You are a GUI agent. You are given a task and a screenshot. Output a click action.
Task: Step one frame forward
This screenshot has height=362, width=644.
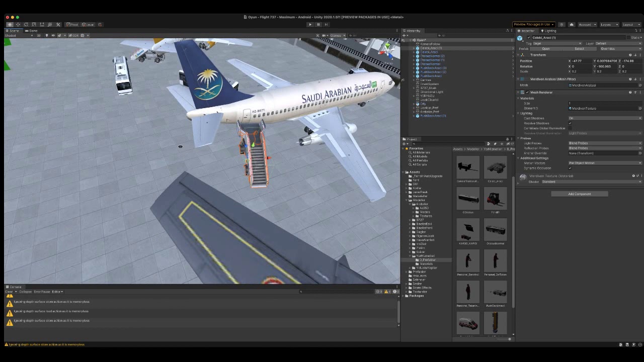click(326, 25)
